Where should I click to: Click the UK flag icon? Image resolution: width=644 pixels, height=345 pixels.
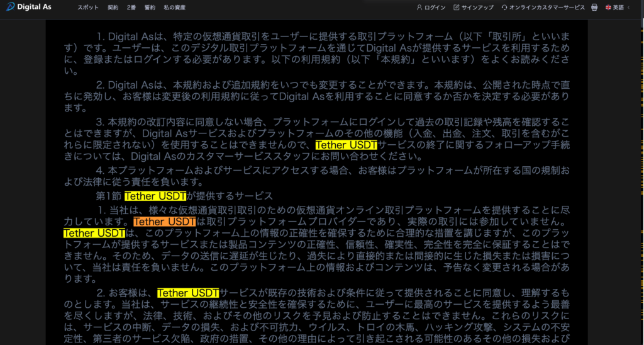(608, 8)
